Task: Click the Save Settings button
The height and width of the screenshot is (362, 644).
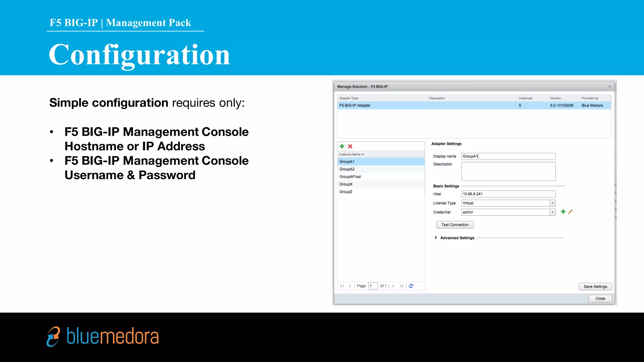Action: 595,287
